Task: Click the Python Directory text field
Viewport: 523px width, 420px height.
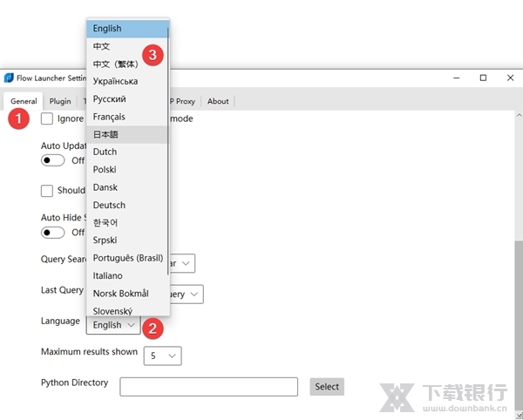Action: 208,387
